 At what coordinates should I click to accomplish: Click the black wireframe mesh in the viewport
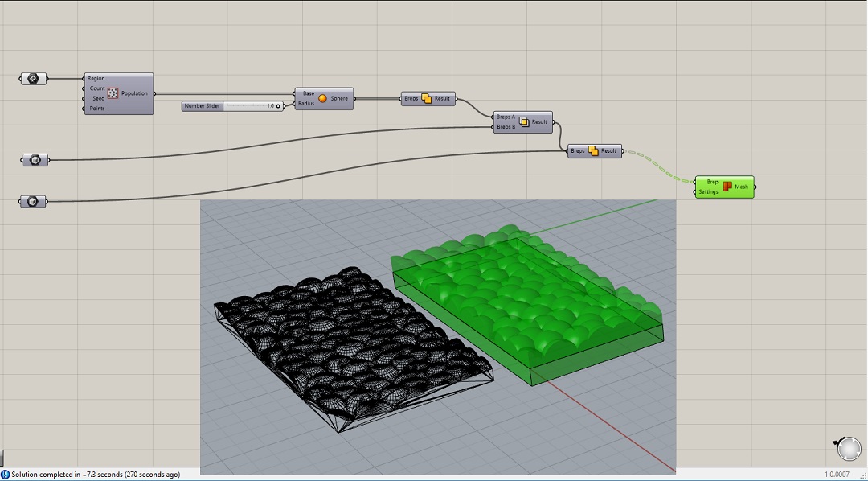point(354,349)
